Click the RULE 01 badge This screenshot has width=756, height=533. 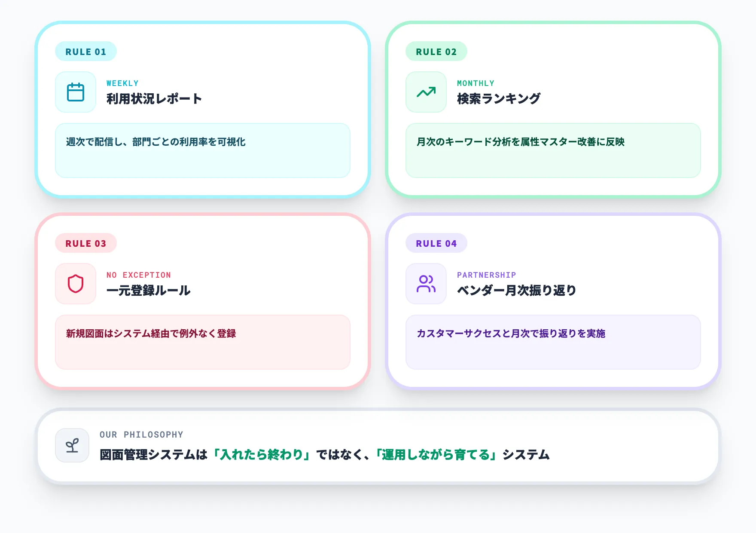[x=85, y=51]
